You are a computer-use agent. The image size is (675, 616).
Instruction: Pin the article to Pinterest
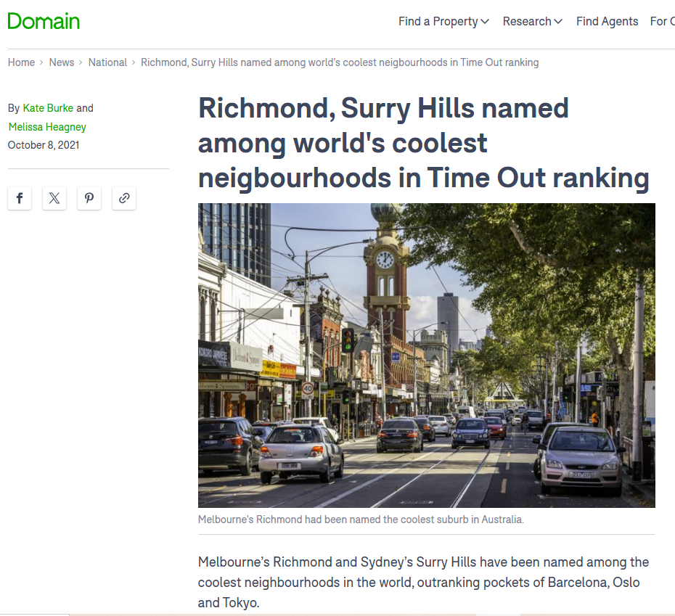coord(89,198)
